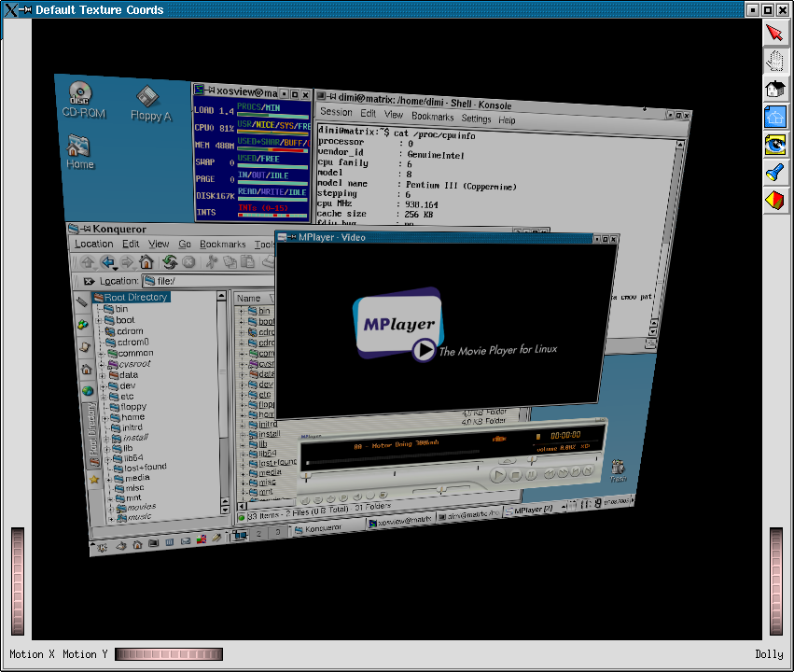794x672 pixels.
Task: Expand the lib64 folder in the sidebar tree
Action: [107, 459]
